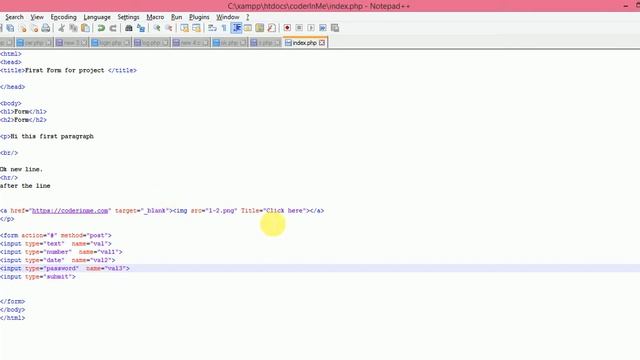This screenshot has height=360, width=640.
Task: Click the Print toolbar icon
Action: [46, 28]
